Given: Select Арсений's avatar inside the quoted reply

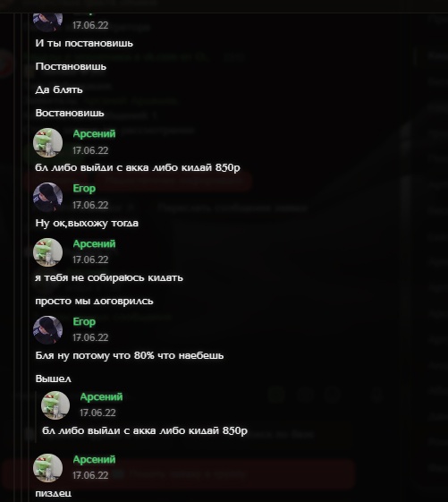Looking at the screenshot, I should 55,405.
